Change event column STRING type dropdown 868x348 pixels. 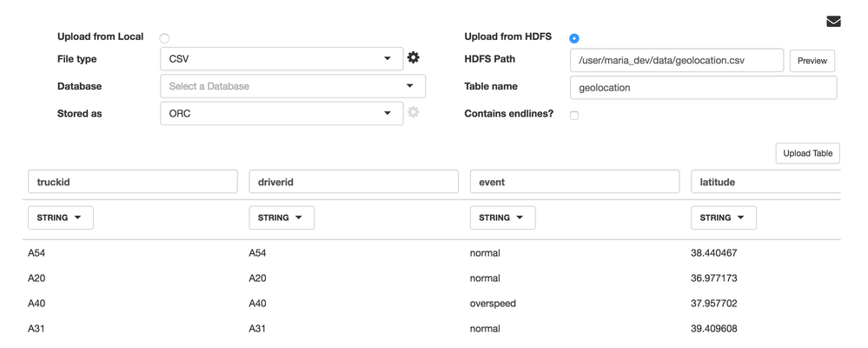(x=502, y=217)
